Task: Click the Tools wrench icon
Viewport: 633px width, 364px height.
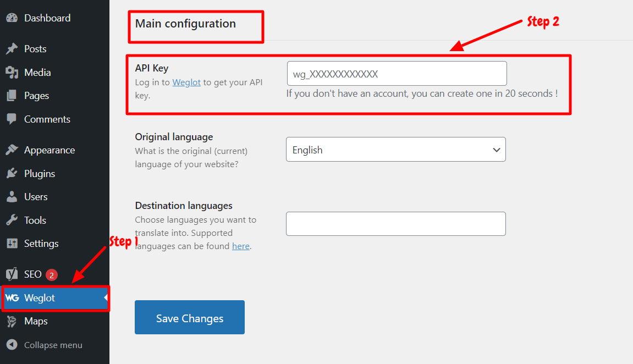Action: (x=12, y=220)
